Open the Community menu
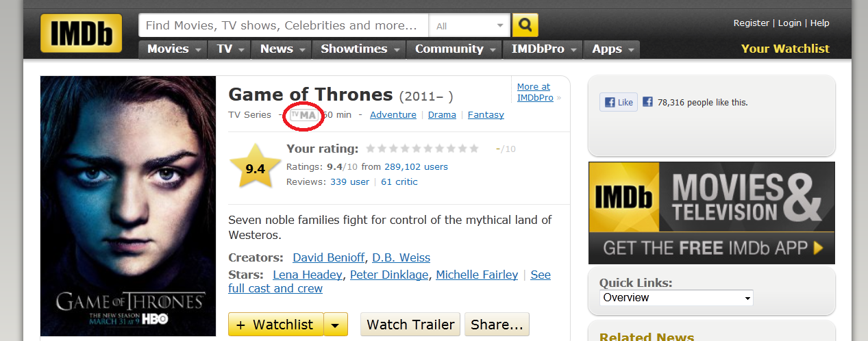This screenshot has width=868, height=341. [455, 49]
